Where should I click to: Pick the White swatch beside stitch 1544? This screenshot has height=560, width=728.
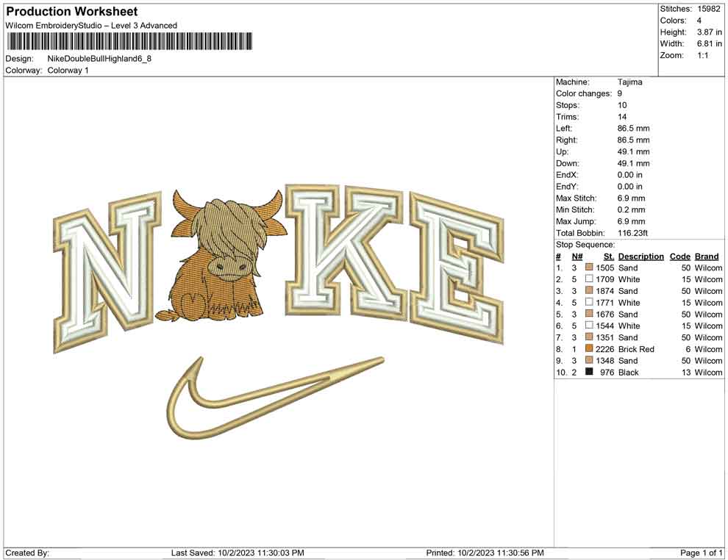(589, 326)
